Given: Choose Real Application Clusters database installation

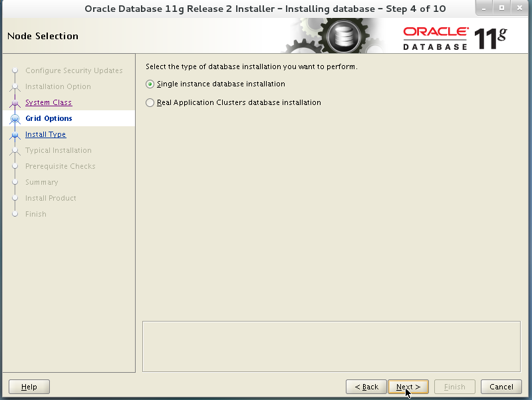Looking at the screenshot, I should click(233, 103).
